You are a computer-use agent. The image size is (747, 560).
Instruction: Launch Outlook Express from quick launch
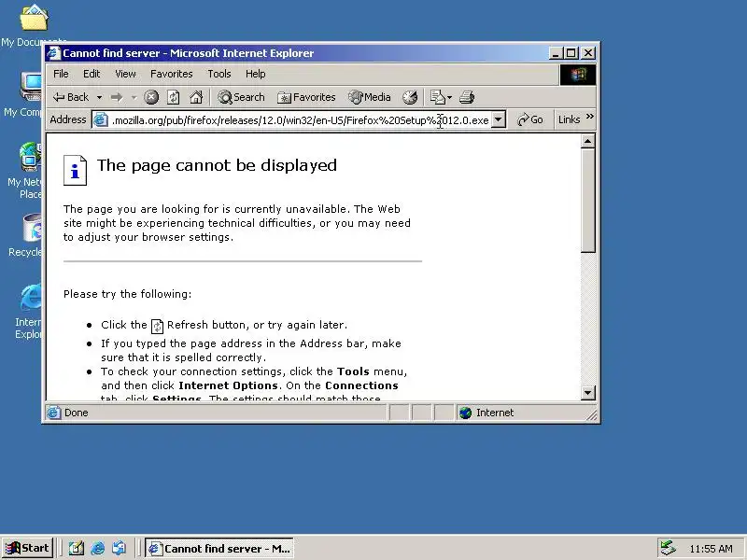(x=120, y=548)
